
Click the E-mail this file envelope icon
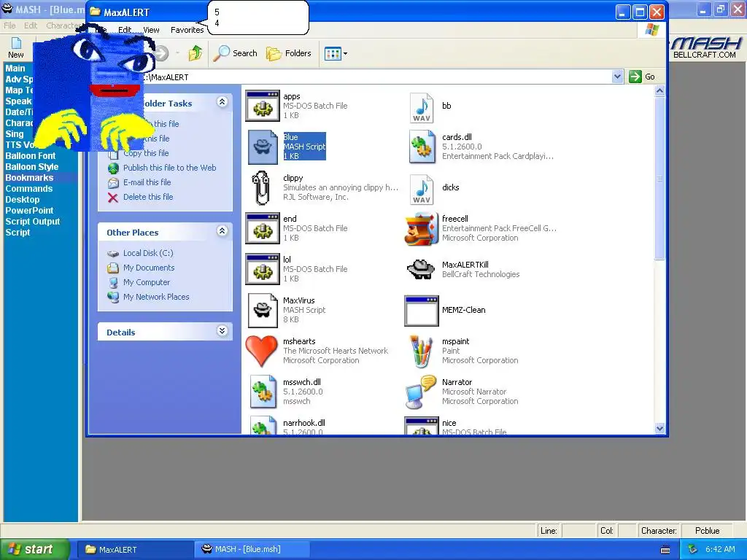(x=113, y=183)
